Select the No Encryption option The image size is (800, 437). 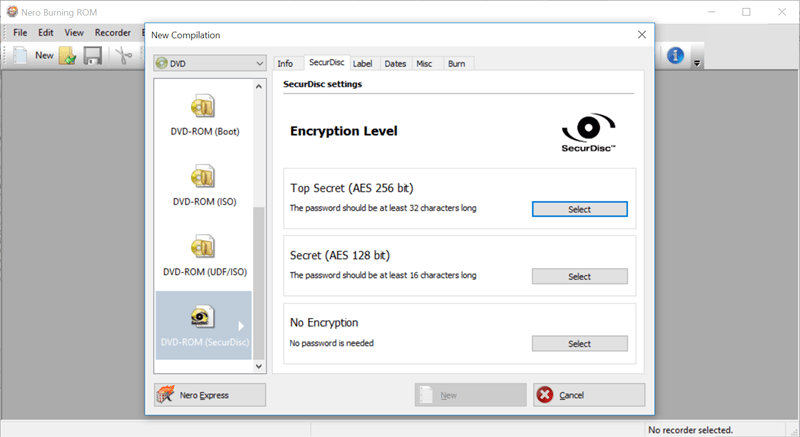(x=579, y=343)
